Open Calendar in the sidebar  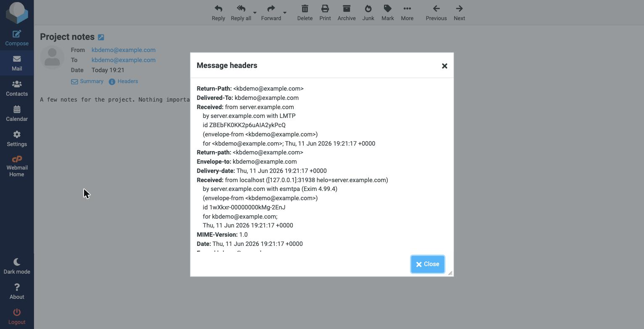tap(17, 113)
